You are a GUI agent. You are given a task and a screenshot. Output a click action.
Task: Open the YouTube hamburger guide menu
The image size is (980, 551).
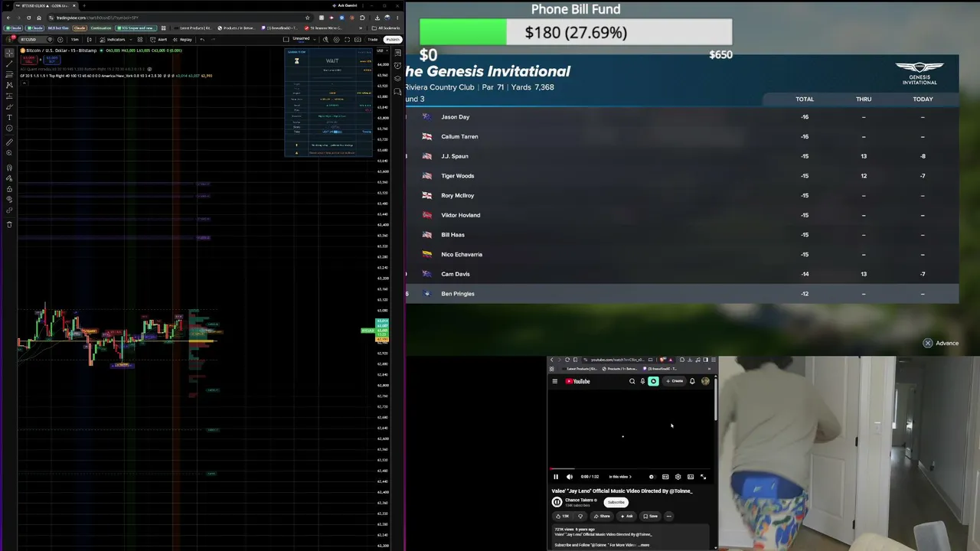[555, 381]
